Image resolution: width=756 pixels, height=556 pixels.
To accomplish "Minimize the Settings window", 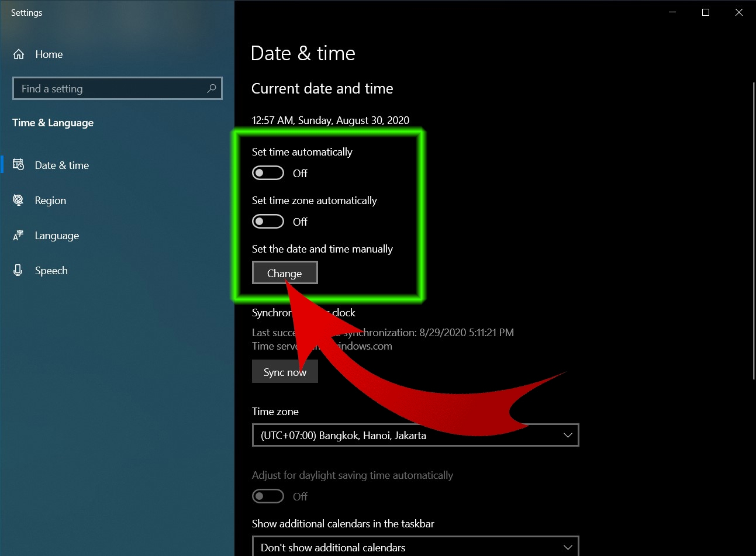I will point(672,12).
